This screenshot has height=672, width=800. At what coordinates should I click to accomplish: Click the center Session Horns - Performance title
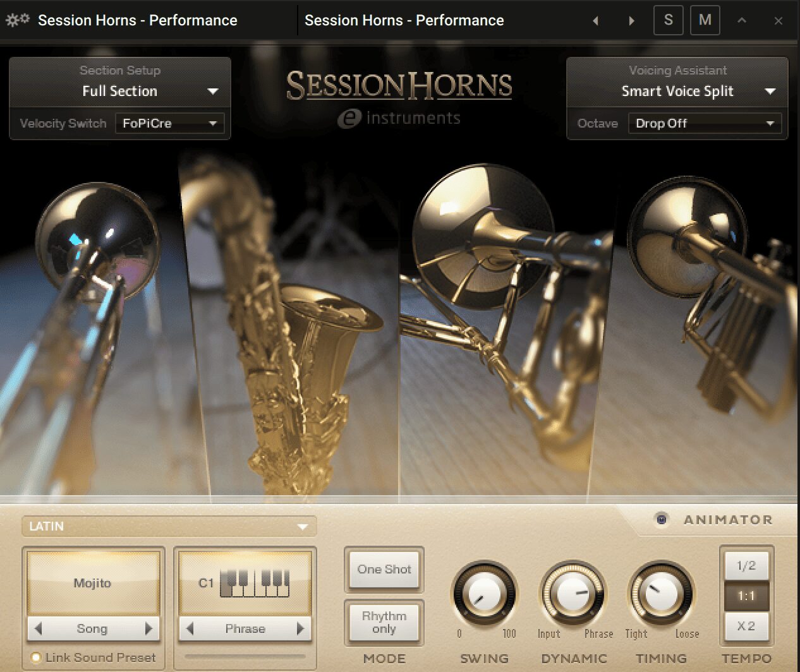tap(404, 20)
